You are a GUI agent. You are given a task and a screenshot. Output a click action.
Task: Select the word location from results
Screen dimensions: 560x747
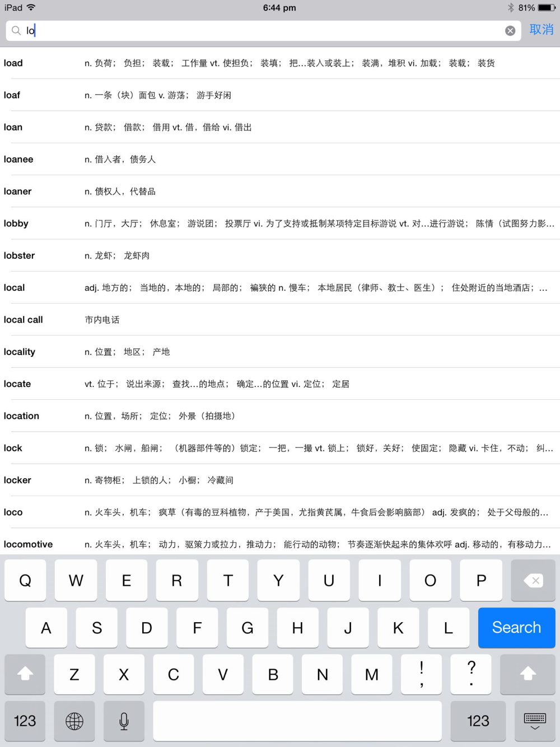(280, 416)
